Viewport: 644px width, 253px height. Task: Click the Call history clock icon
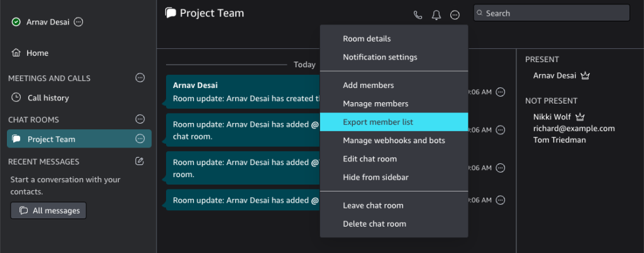pyautogui.click(x=16, y=98)
